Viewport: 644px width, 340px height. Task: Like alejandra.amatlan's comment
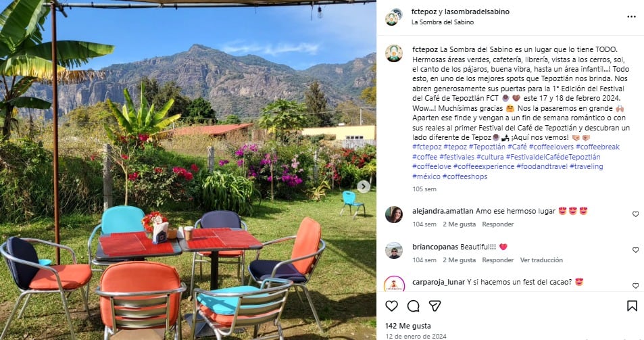point(635,214)
